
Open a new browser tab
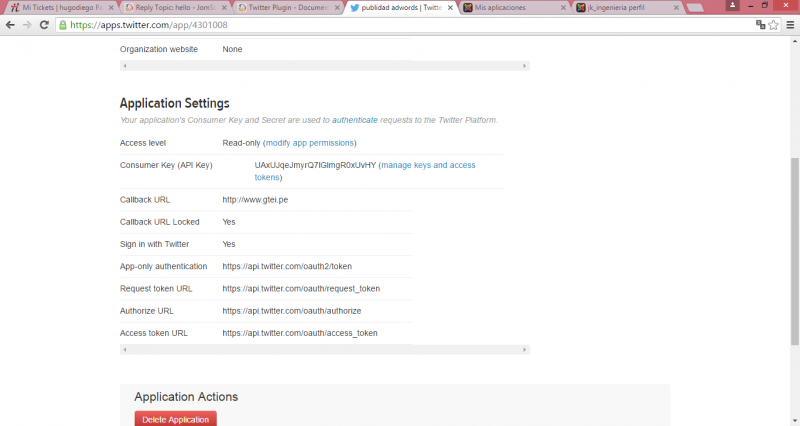click(695, 8)
